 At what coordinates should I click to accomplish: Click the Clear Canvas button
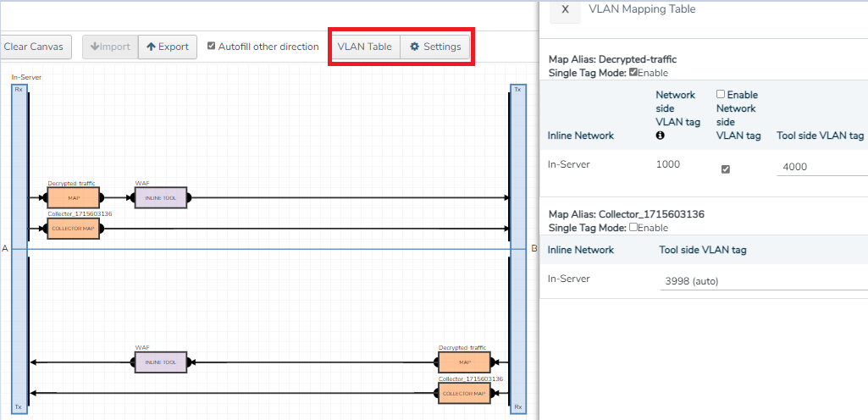tap(36, 47)
